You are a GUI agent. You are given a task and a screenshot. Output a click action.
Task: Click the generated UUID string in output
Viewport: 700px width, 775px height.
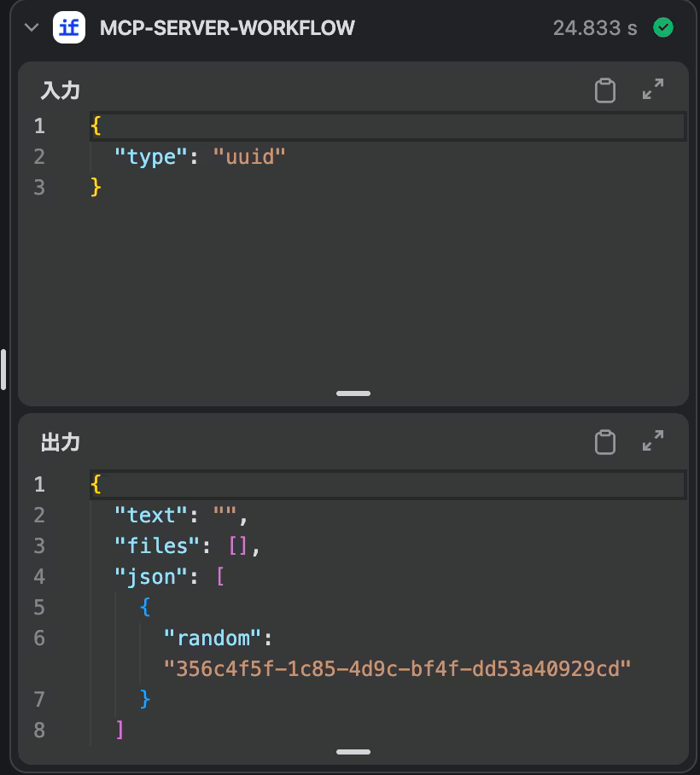tap(397, 668)
